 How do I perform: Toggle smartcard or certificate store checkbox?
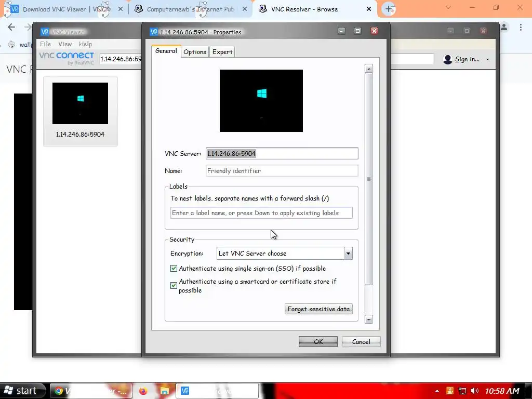pyautogui.click(x=174, y=285)
